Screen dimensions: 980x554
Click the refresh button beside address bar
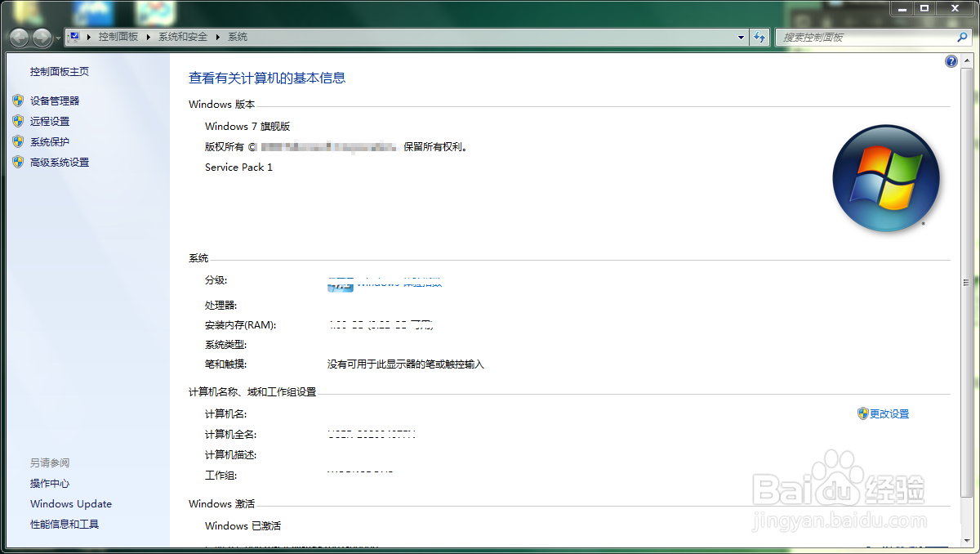pos(760,37)
